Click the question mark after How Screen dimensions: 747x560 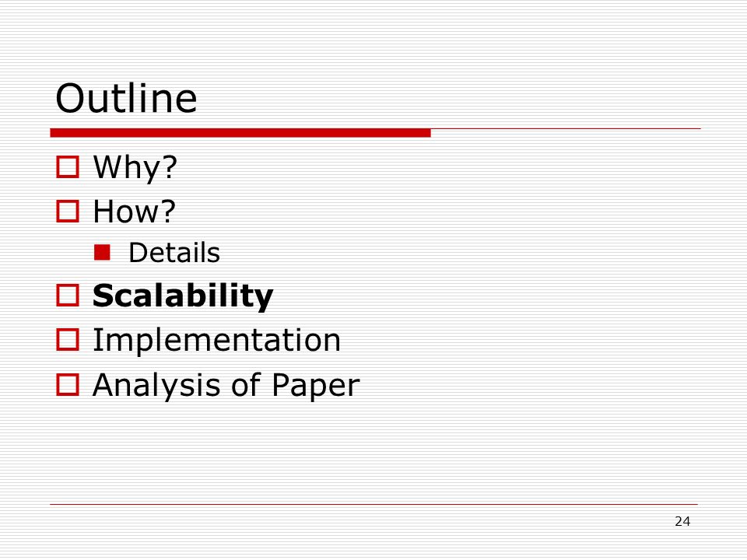click(168, 211)
